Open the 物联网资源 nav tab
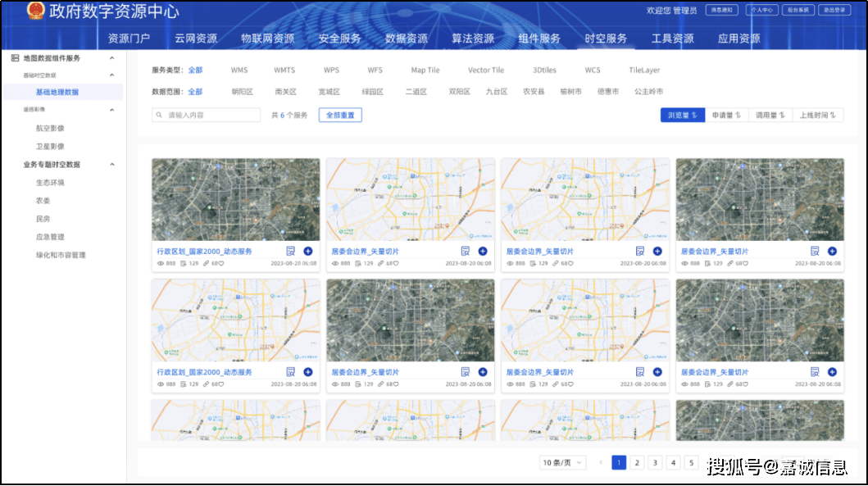 pos(268,39)
